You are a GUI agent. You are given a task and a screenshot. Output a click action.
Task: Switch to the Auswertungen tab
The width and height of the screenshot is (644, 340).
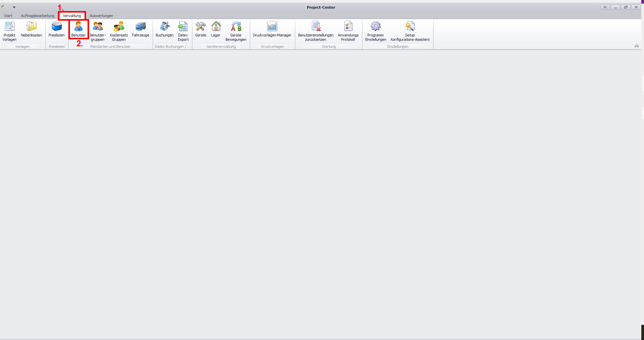(101, 16)
